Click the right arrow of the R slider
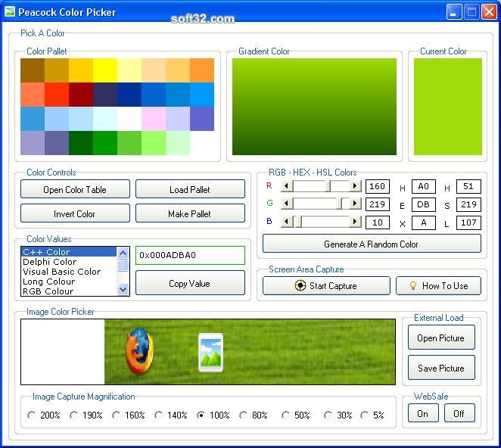501x448 pixels. coord(355,186)
